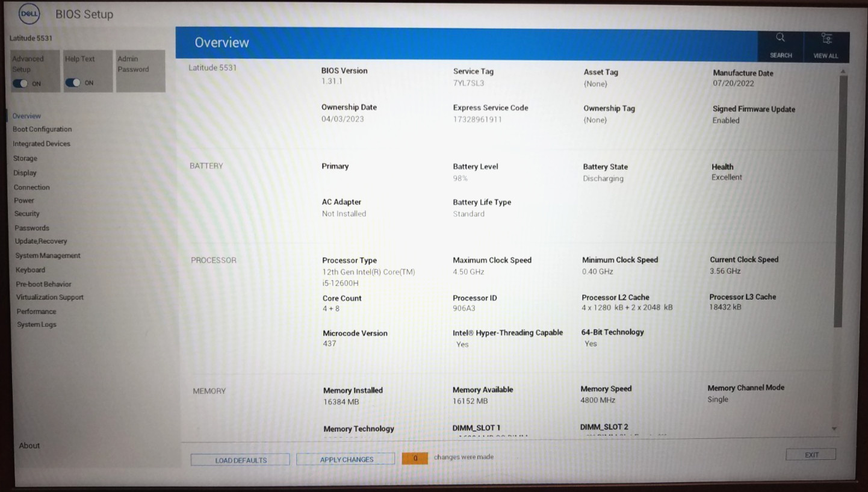
Task: Click the Dell logo icon
Action: [29, 13]
